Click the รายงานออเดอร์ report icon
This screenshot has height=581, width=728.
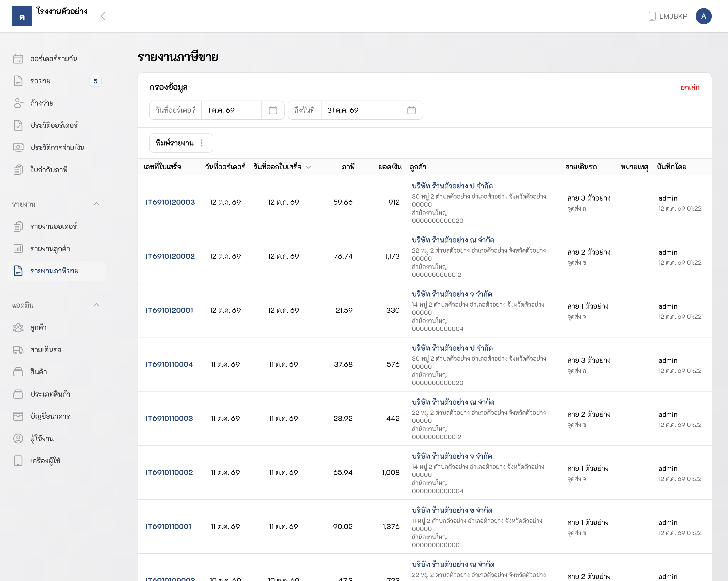[18, 226]
